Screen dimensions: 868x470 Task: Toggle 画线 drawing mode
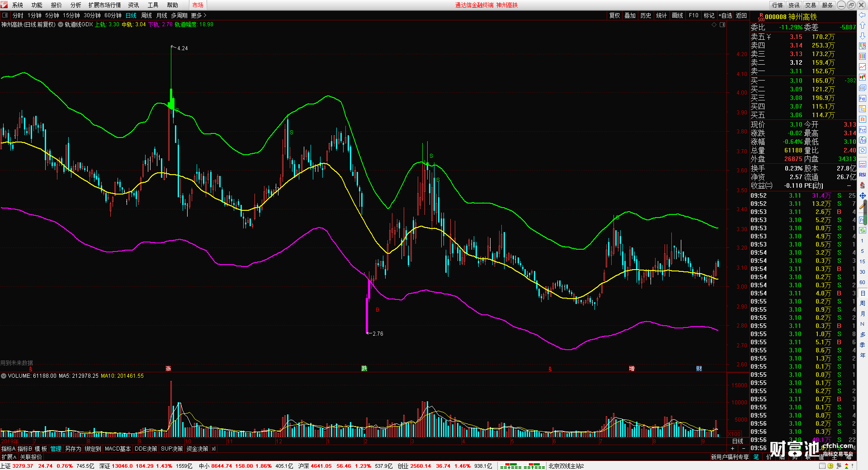677,15
